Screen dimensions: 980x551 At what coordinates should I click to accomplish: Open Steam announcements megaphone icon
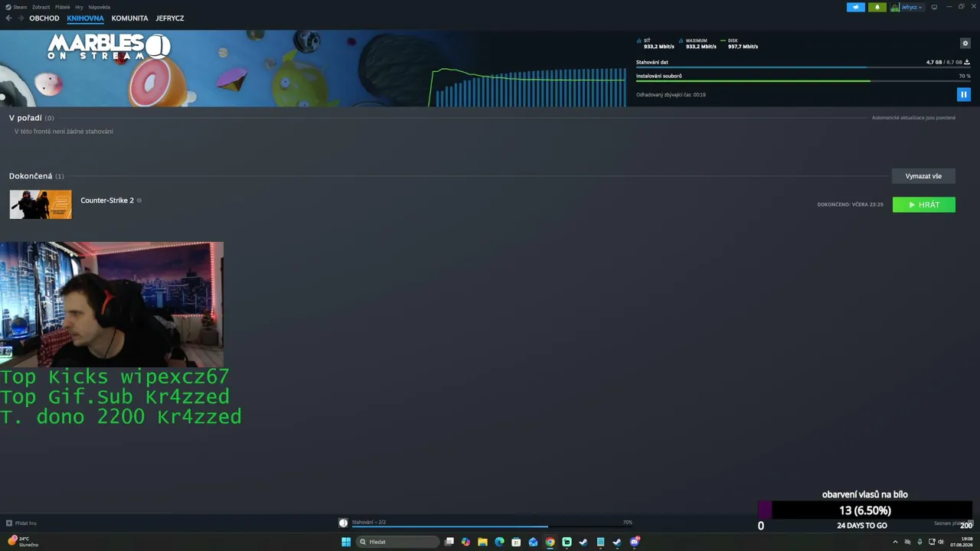(855, 7)
